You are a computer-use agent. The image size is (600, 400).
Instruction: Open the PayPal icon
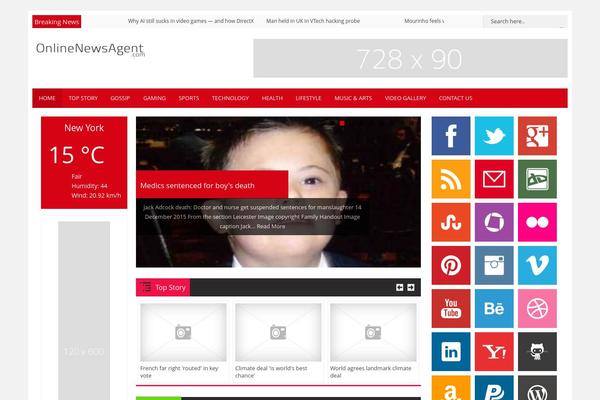pos(494,388)
